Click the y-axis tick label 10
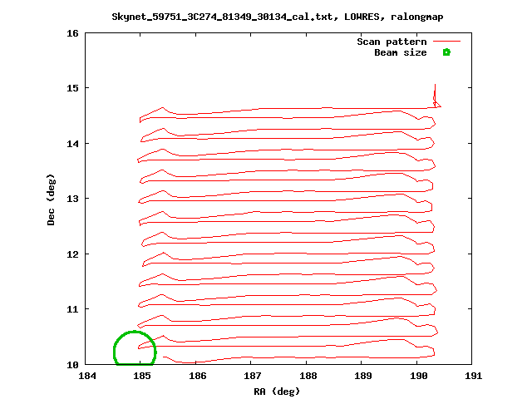The image size is (532, 399). [x=72, y=365]
